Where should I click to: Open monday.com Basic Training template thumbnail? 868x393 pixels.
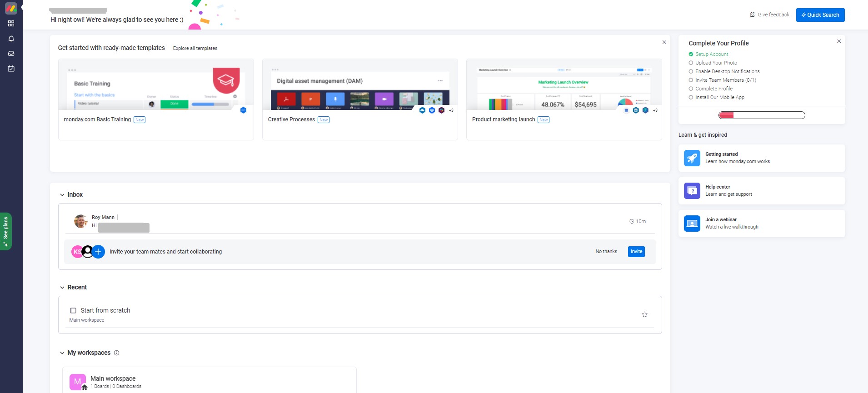pyautogui.click(x=156, y=85)
